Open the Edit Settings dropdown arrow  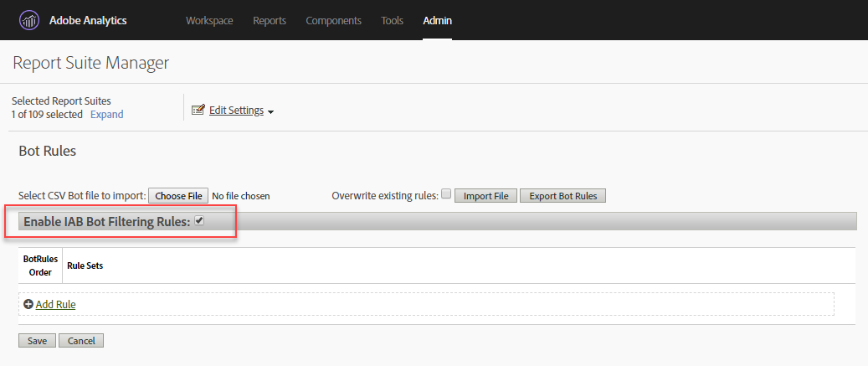(270, 112)
